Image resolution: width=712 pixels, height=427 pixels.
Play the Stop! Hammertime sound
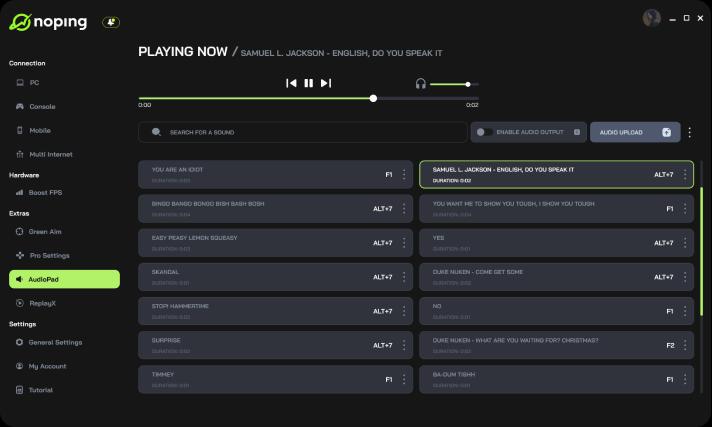tap(276, 311)
